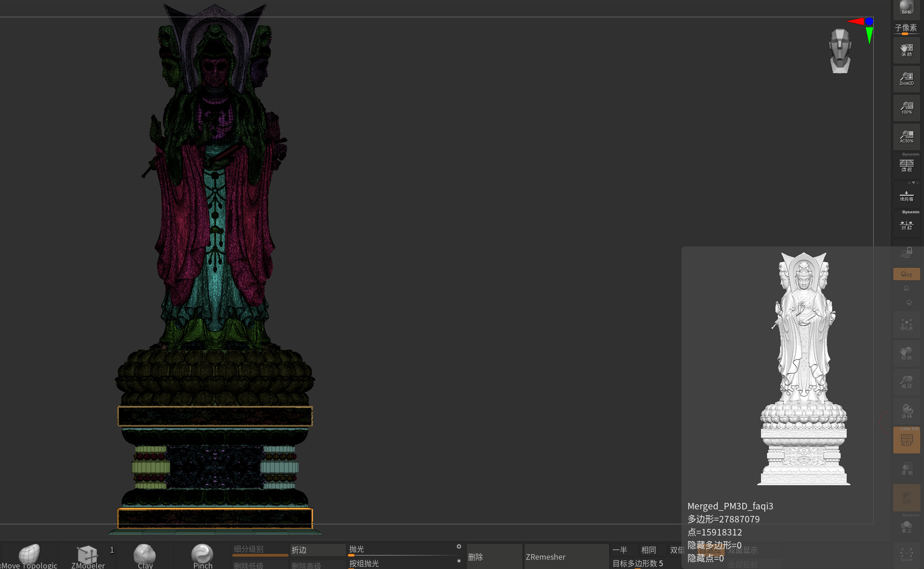924x569 pixels.
Task: Click the 删除高级 delete higher button
Action: click(x=318, y=565)
